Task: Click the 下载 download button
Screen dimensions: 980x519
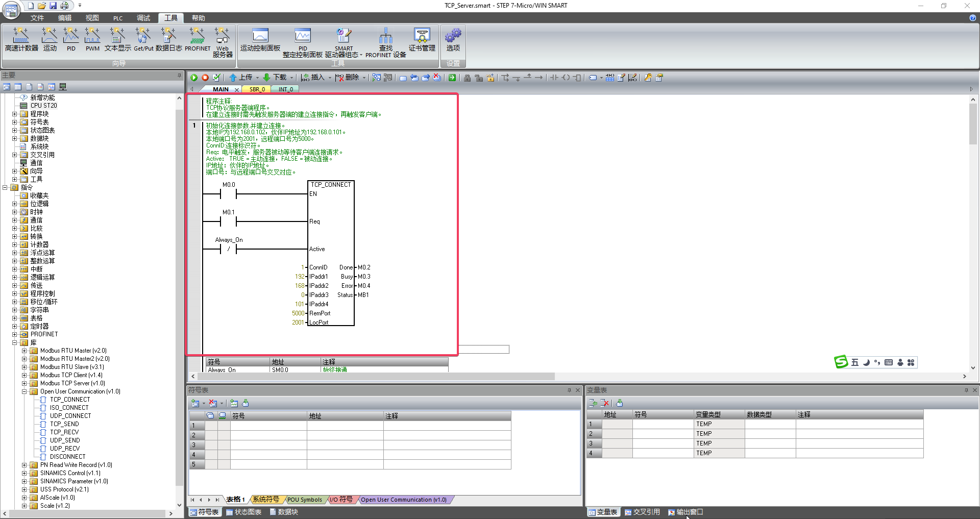Action: click(x=275, y=78)
